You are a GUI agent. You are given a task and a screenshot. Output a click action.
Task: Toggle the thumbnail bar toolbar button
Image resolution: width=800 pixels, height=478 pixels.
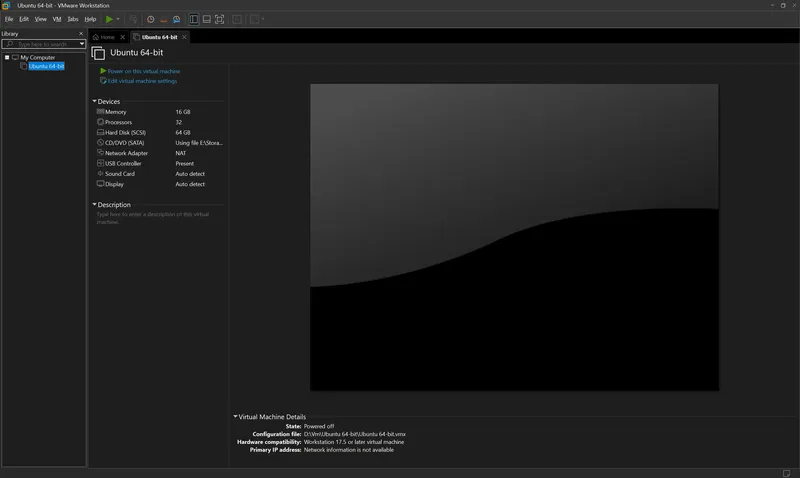pos(207,19)
